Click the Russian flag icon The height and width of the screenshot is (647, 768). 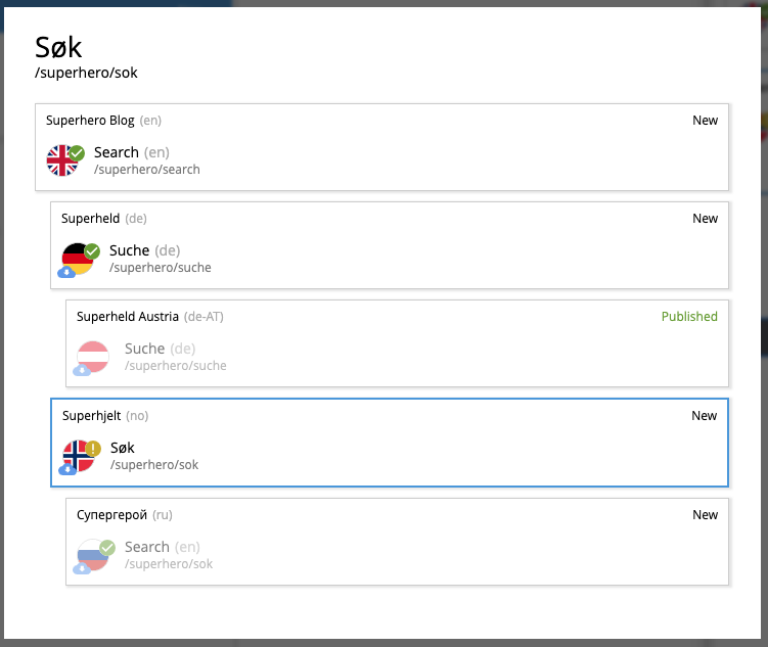[93, 554]
